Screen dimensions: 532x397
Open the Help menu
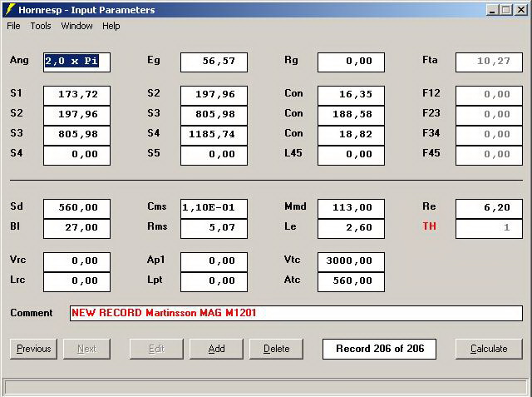pyautogui.click(x=111, y=26)
